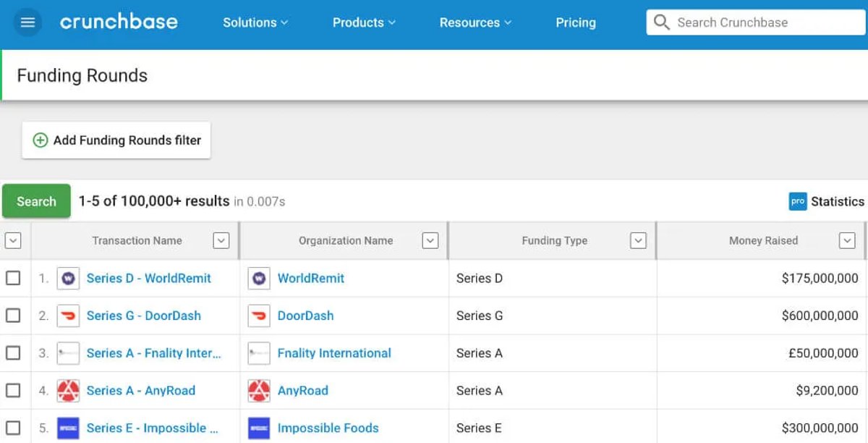
Task: Select the DoorDash row checkbox
Action: point(13,316)
